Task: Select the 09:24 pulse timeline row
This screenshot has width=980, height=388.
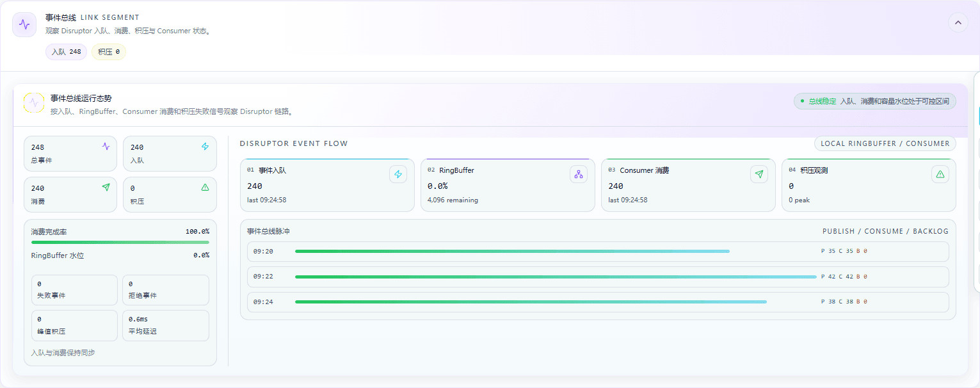Action: 598,302
